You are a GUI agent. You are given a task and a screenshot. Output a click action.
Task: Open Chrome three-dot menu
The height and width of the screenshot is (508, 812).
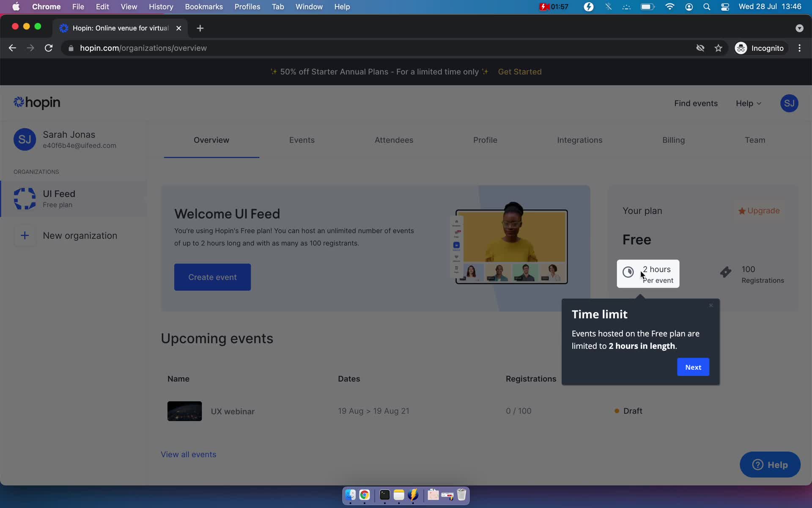799,48
